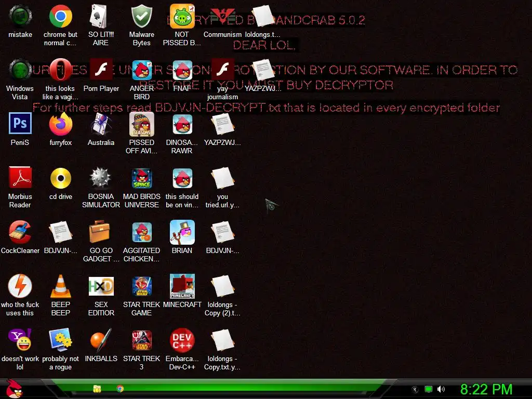Open the Seasons 'PISSED OFF AVI...' icon
532x399 pixels.
pyautogui.click(x=141, y=124)
